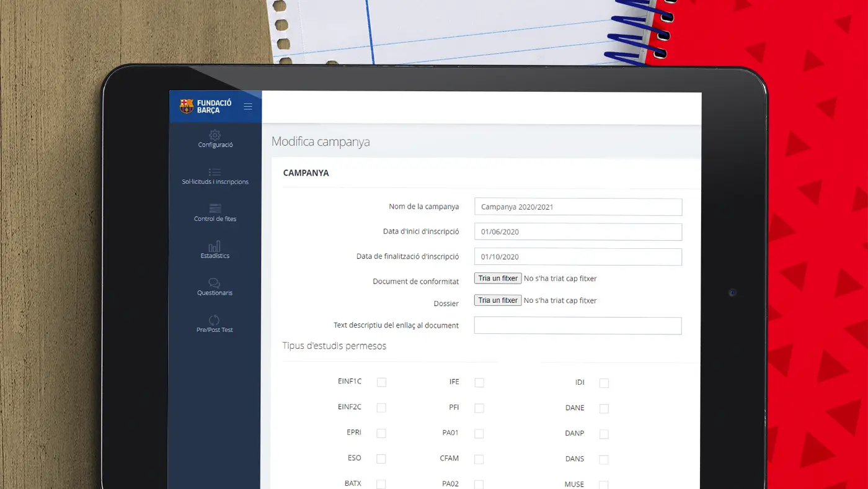868x489 pixels.
Task: Check the CFAM checkbox
Action: [x=479, y=459]
